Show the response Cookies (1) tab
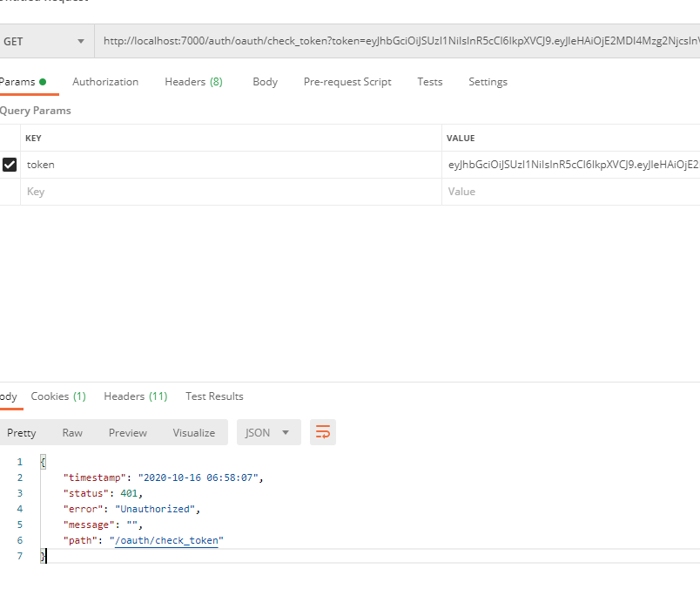 [58, 396]
